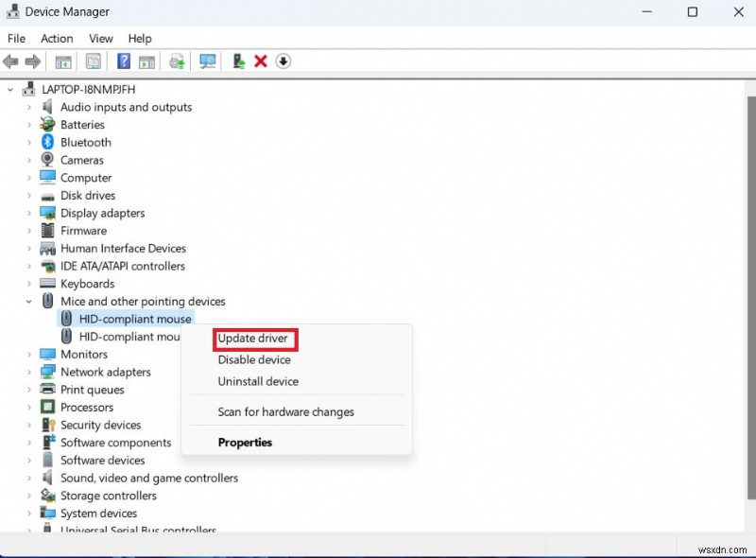756x558 pixels.
Task: Click the vertical scrollbar thumb
Action: coord(750,297)
